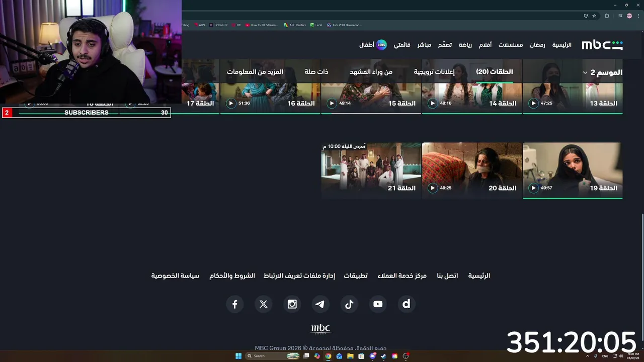This screenshot has height=362, width=644.
Task: Open Chrome's three-dot menu
Action: pyautogui.click(x=637, y=16)
